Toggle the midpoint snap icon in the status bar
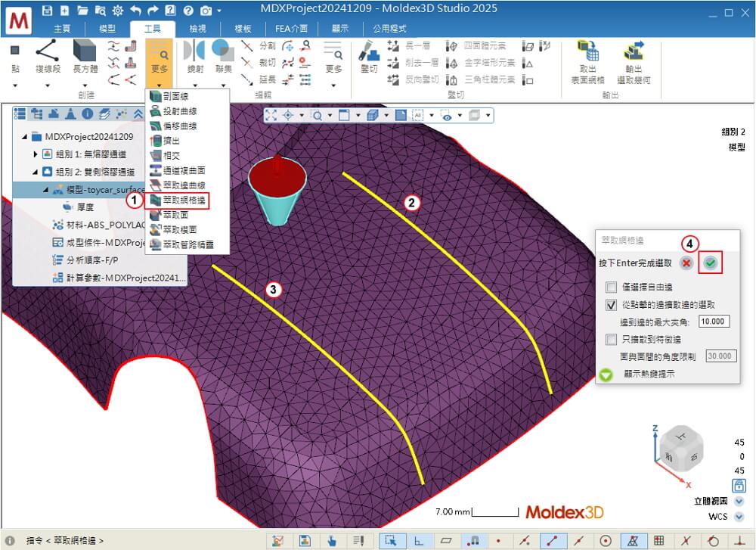 578,541
